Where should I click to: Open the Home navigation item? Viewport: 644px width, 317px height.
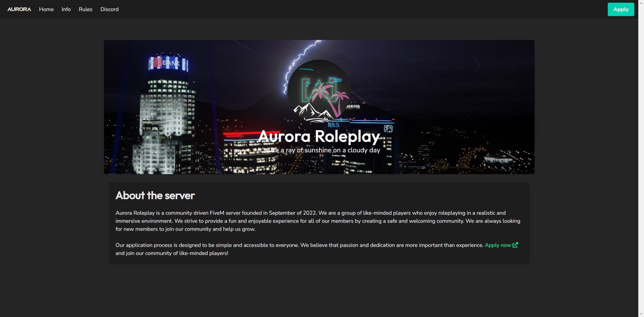46,9
